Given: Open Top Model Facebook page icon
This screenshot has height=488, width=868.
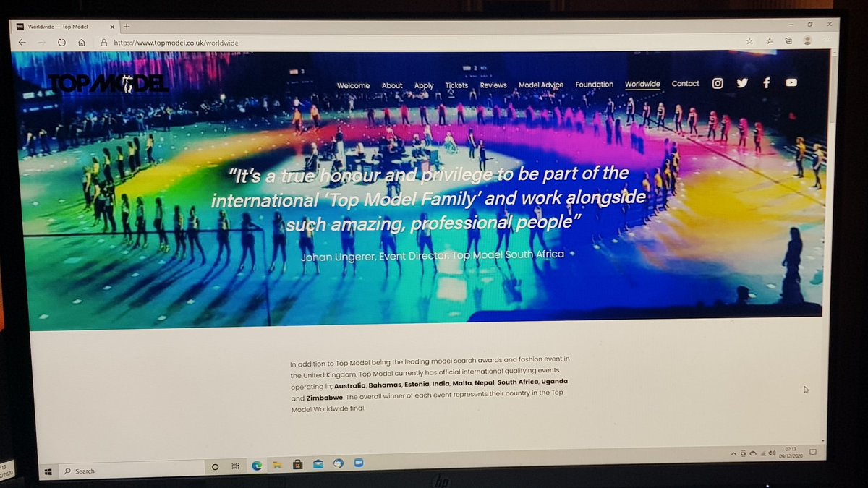Looking at the screenshot, I should (x=767, y=83).
